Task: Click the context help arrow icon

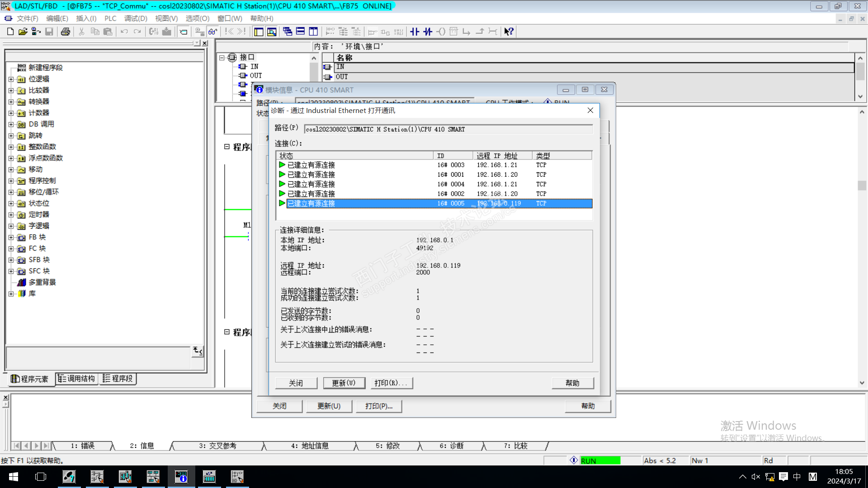Action: (x=509, y=32)
